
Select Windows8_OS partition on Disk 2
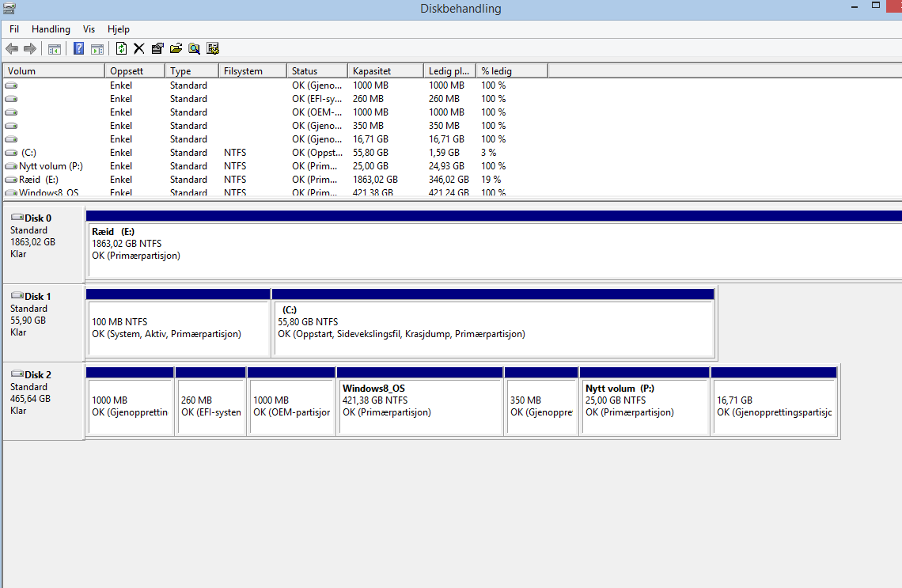[419, 405]
